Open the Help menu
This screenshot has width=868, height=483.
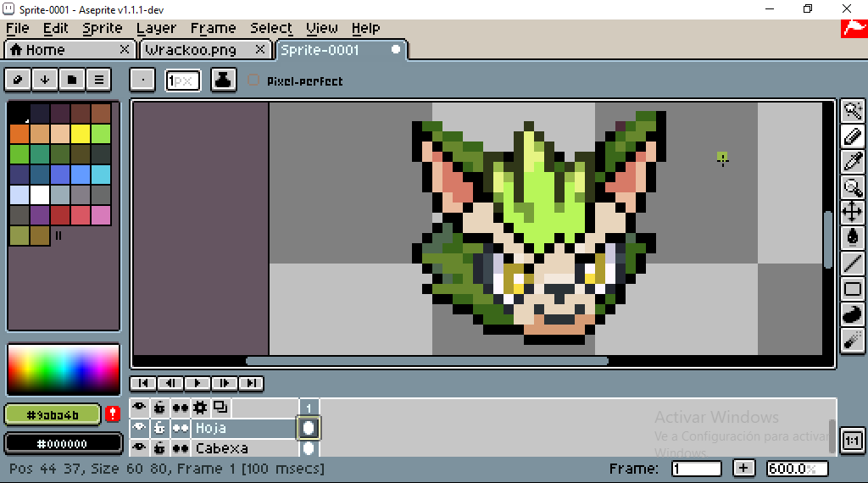click(365, 28)
